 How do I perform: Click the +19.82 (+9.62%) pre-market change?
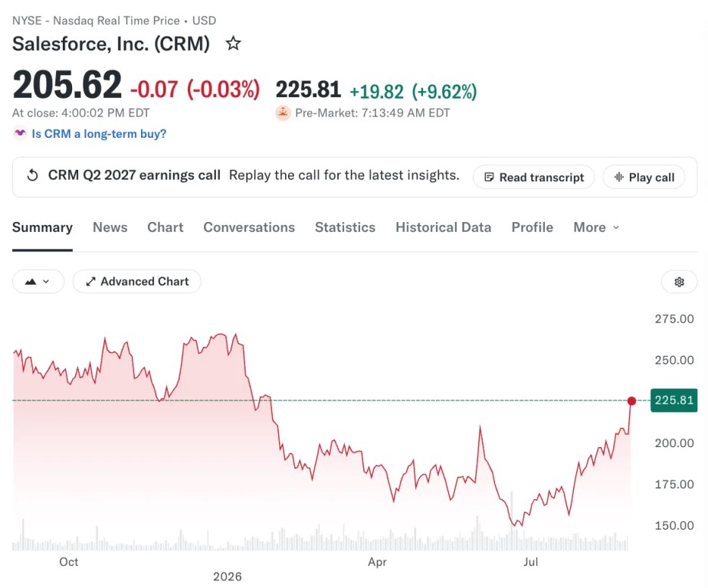[413, 92]
